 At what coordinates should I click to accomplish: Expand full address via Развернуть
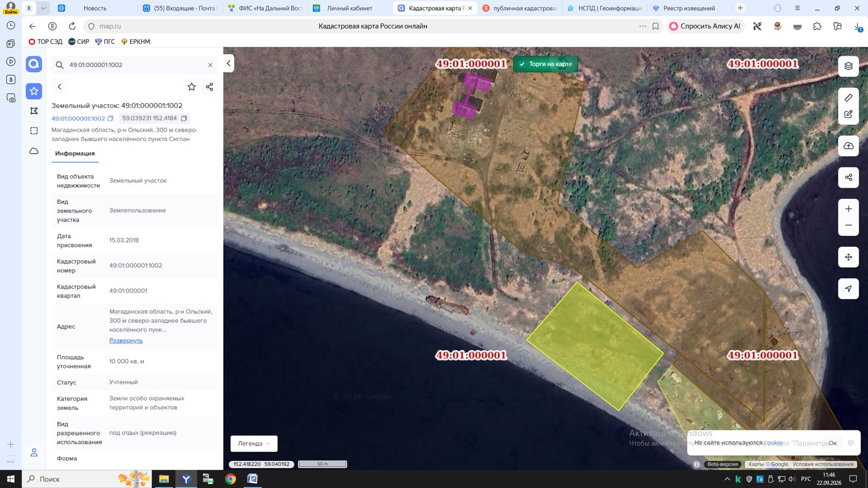[x=126, y=341]
